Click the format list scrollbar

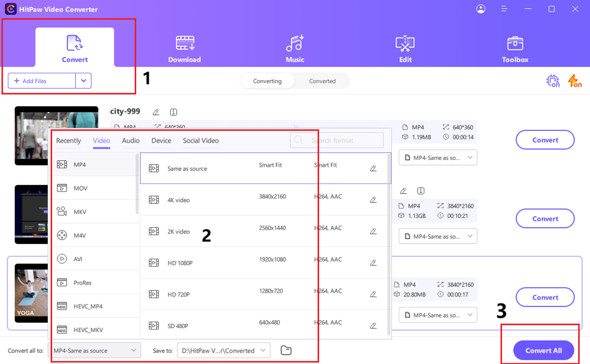pyautogui.click(x=137, y=184)
